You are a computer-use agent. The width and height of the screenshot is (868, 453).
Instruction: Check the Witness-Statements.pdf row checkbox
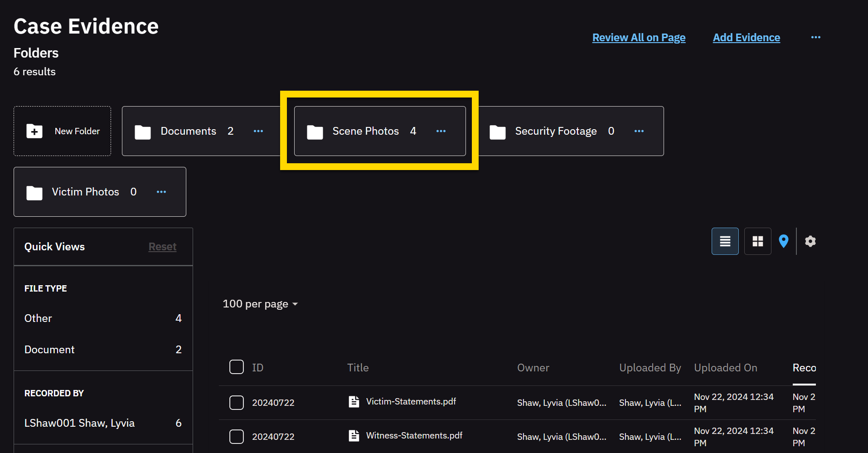(x=237, y=437)
